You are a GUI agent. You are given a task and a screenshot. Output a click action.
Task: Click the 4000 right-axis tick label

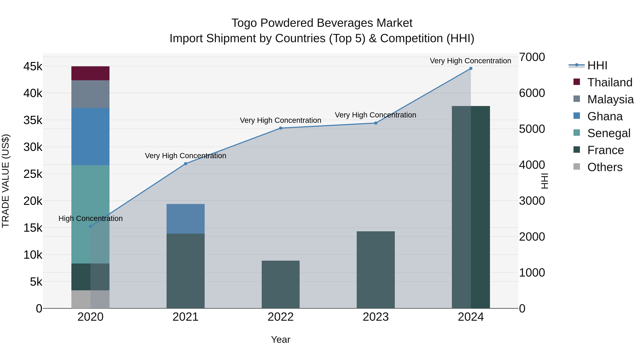pyautogui.click(x=532, y=165)
